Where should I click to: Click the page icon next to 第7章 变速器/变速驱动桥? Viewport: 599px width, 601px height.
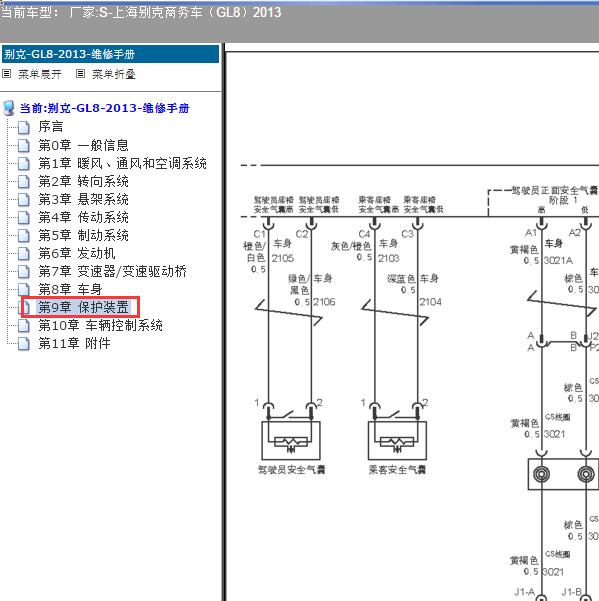point(24,271)
